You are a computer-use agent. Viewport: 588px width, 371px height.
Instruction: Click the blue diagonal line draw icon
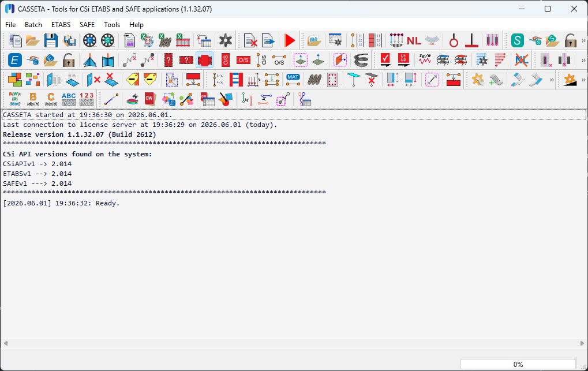coord(111,99)
